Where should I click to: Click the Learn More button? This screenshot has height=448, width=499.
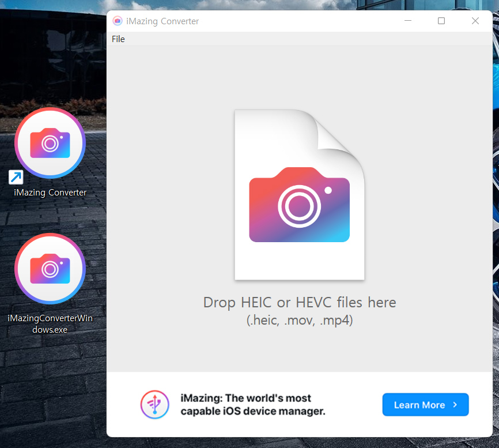point(425,405)
